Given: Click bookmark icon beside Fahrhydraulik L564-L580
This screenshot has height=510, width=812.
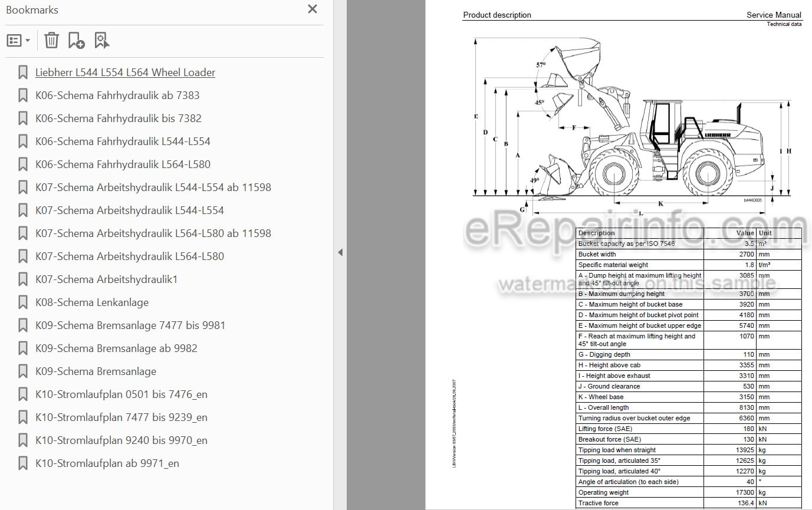Looking at the screenshot, I should 23,164.
